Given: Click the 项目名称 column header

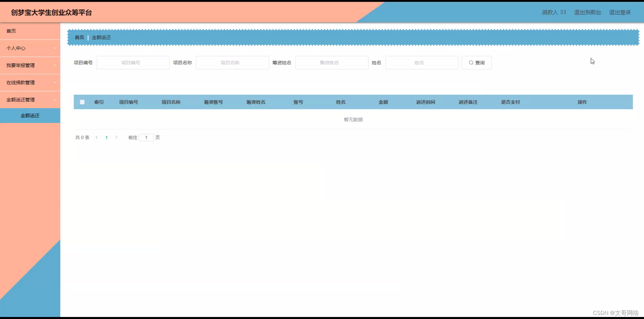Looking at the screenshot, I should point(171,102).
